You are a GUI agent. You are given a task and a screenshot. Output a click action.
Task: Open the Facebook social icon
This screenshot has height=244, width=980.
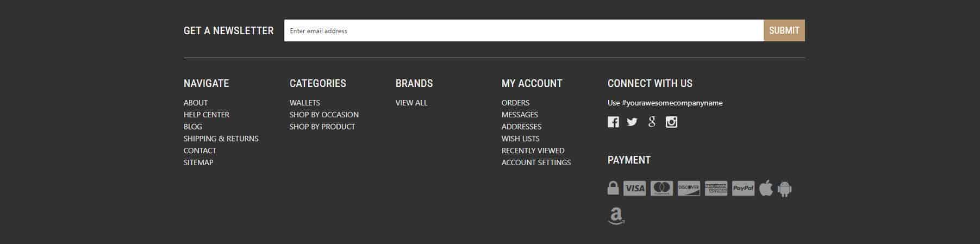pyautogui.click(x=613, y=122)
